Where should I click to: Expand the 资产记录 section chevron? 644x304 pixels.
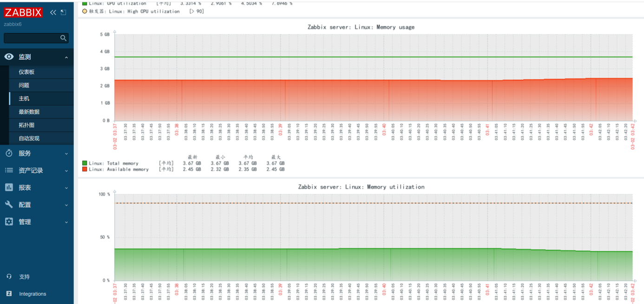point(66,171)
